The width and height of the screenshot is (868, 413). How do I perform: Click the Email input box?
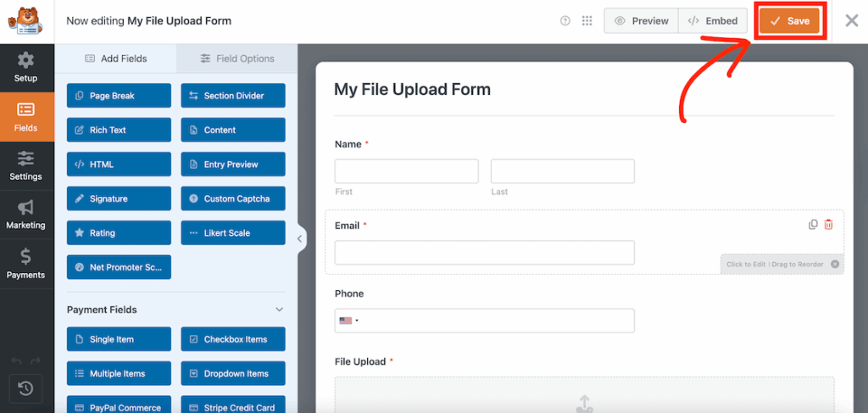[484, 253]
